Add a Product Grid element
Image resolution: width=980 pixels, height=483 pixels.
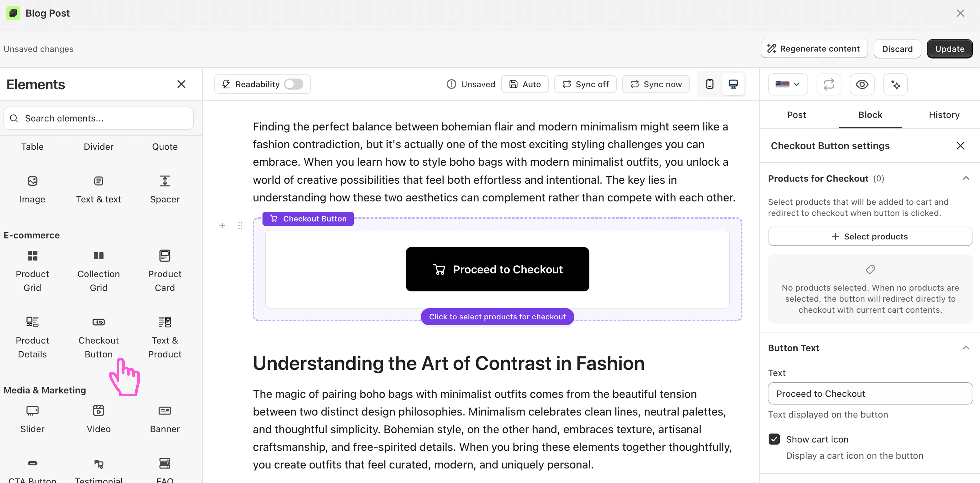(x=32, y=271)
